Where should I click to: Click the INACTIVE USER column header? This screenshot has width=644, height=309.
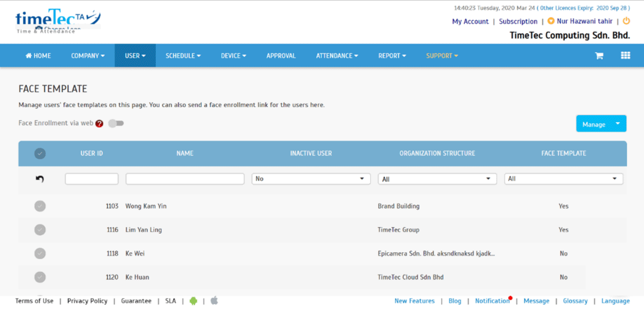tap(311, 153)
